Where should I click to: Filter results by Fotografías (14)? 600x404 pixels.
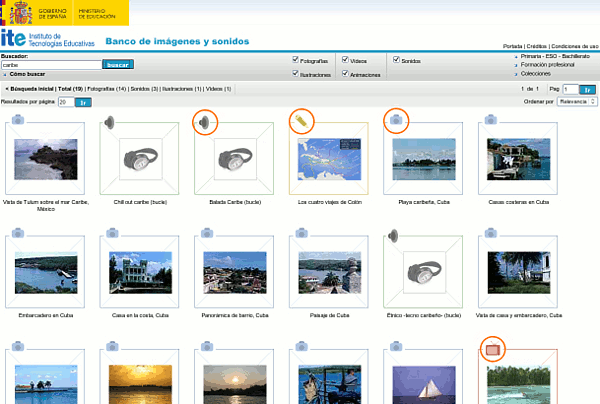click(107, 89)
